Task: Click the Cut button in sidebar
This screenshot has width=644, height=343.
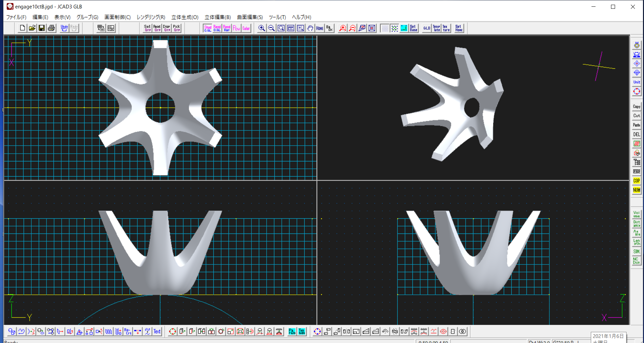Action: tap(637, 116)
